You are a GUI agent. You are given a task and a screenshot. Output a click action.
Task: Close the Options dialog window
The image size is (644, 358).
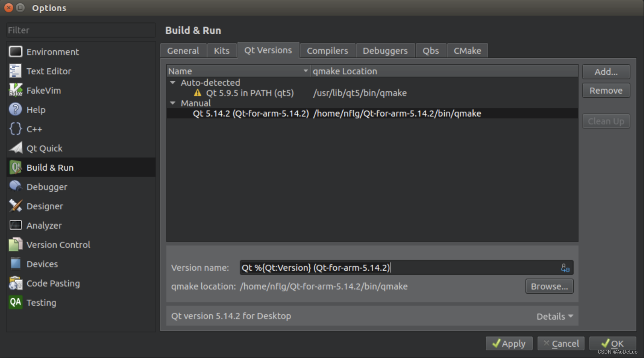click(x=9, y=8)
